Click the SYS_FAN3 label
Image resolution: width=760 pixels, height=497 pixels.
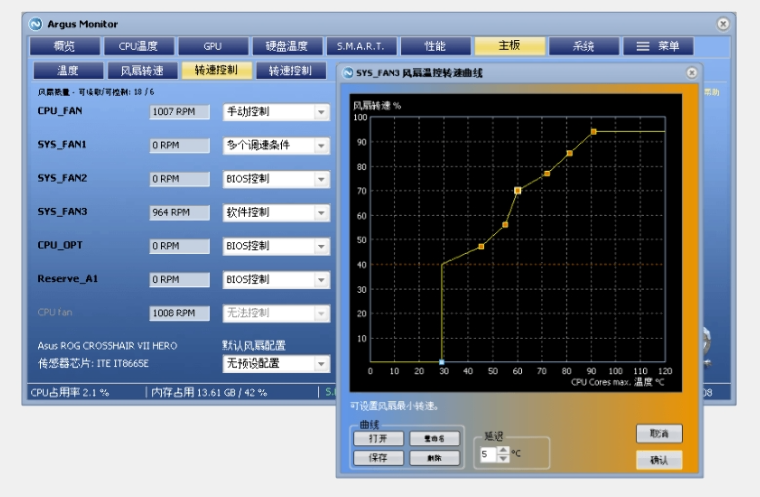pyautogui.click(x=63, y=211)
